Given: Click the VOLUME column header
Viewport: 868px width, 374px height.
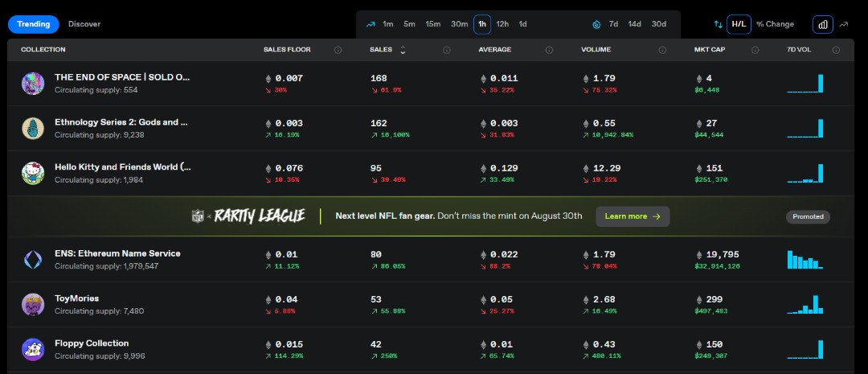Looking at the screenshot, I should [596, 50].
